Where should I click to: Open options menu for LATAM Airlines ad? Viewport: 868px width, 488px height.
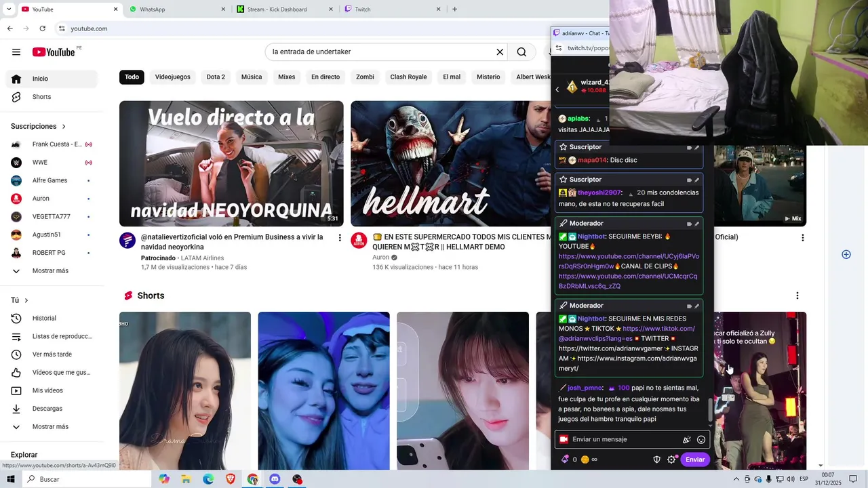point(340,238)
